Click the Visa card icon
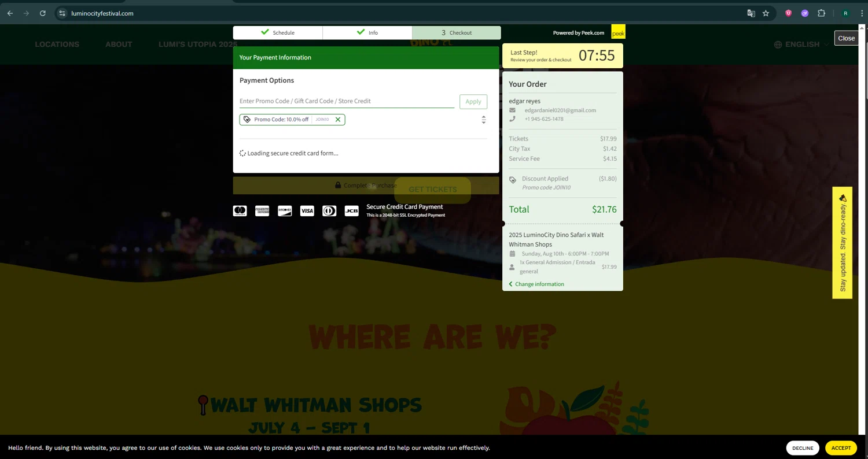 click(x=307, y=211)
